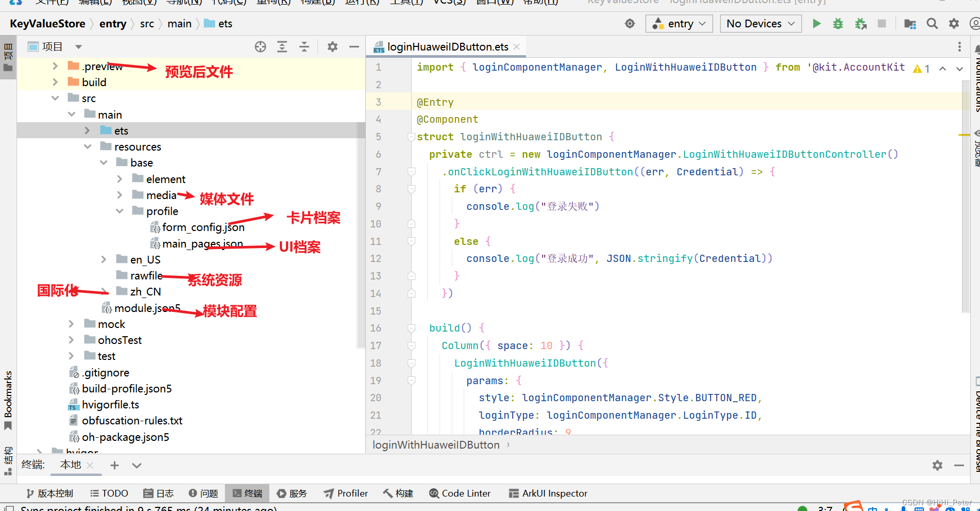980x511 pixels.
Task: Select main_pages.json file
Action: [x=202, y=243]
